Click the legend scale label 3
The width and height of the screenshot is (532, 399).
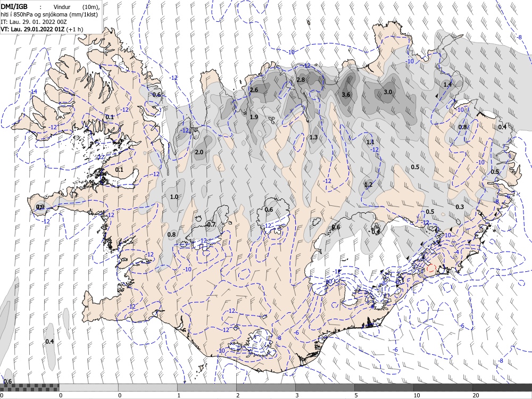click(297, 395)
